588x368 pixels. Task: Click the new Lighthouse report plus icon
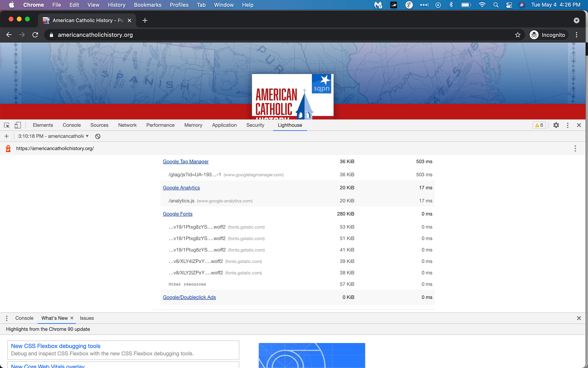tap(6, 136)
